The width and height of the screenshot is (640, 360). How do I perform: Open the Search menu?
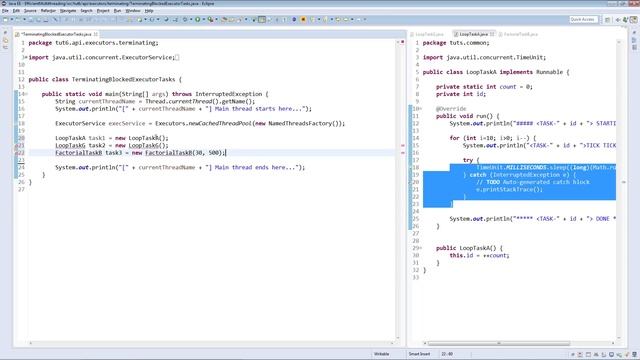click(87, 11)
